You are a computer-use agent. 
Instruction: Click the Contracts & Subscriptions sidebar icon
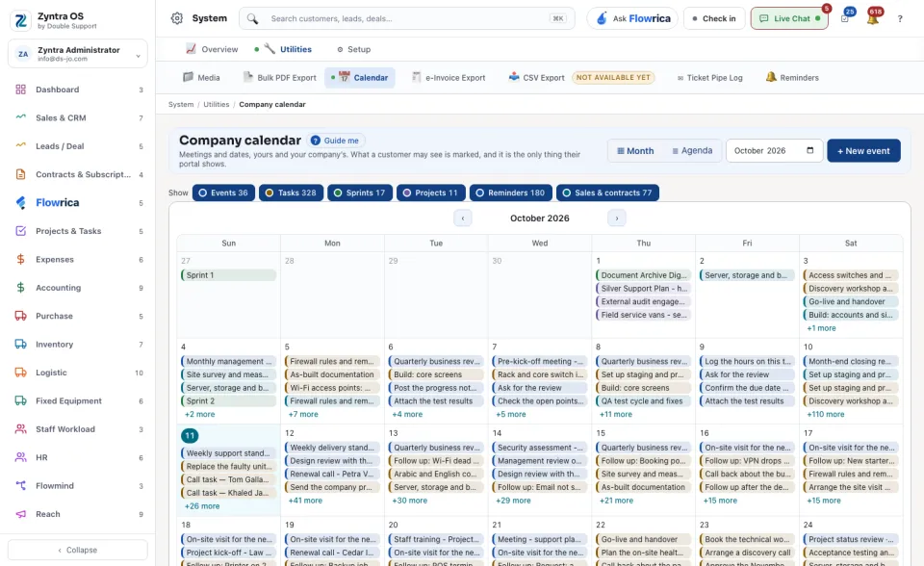[x=20, y=174]
